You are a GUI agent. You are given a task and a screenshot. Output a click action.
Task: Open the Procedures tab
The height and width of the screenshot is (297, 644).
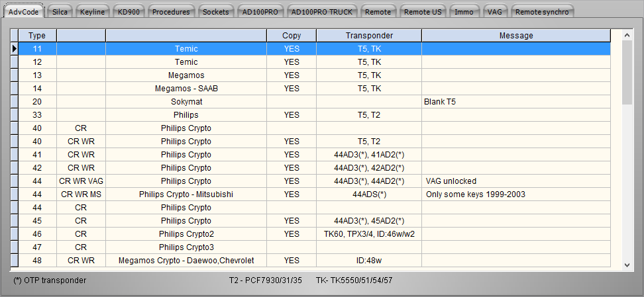(170, 12)
